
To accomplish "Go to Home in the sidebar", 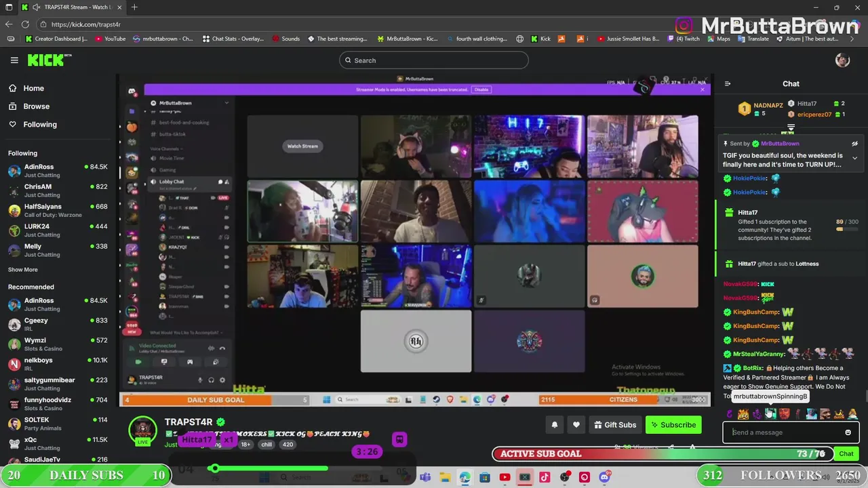I will tap(33, 88).
